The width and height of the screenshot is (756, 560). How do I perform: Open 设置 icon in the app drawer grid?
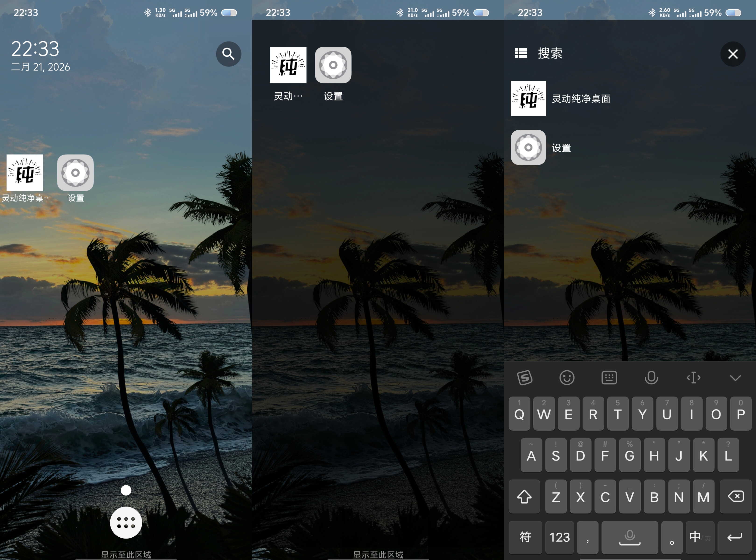(333, 65)
